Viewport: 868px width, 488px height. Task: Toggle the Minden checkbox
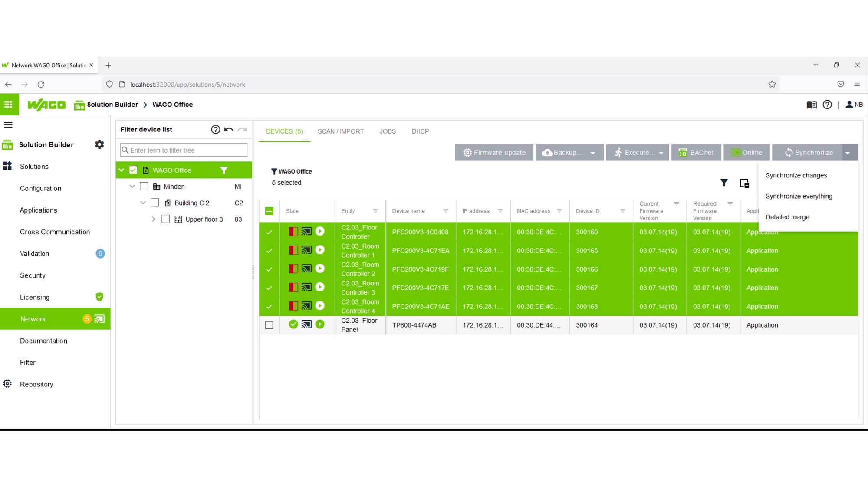[x=144, y=187]
